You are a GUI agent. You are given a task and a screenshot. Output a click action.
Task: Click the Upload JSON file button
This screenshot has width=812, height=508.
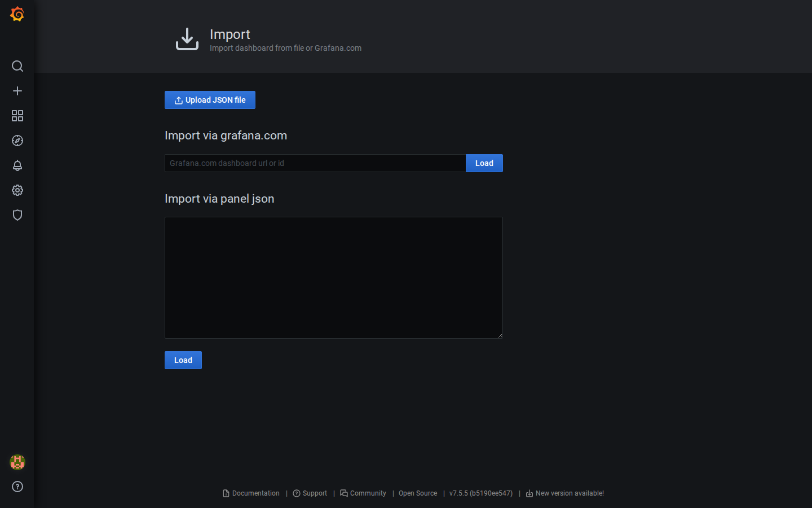(x=210, y=100)
